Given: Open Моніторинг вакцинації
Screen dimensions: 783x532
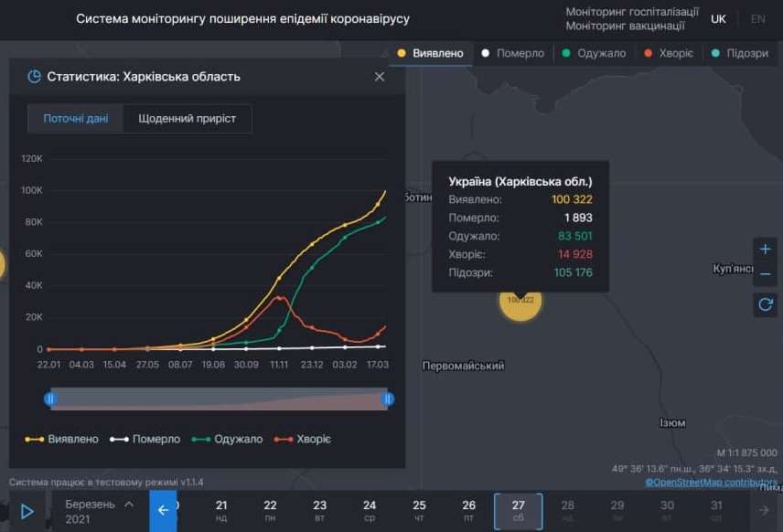Looking at the screenshot, I should [x=635, y=25].
